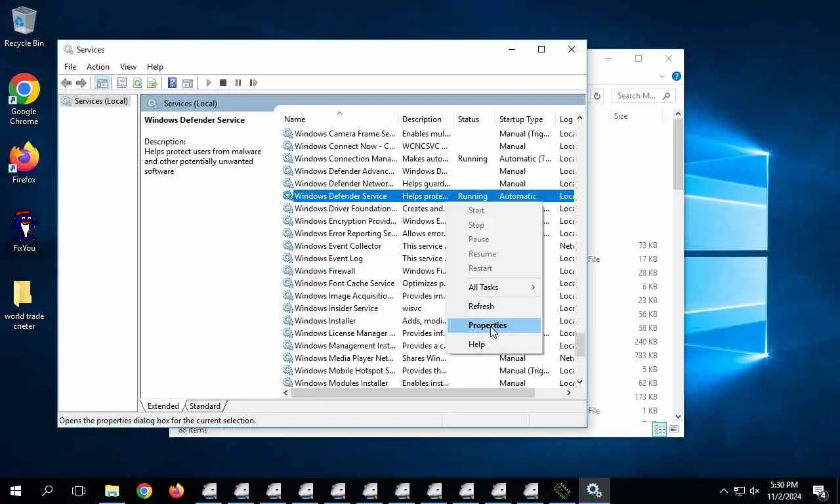
Task: Click the Firefox icon on the taskbar
Action: click(177, 491)
